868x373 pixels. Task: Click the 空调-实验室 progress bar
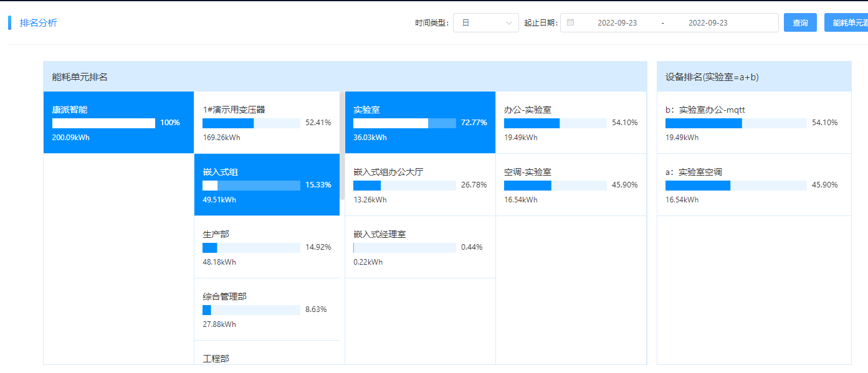[555, 186]
